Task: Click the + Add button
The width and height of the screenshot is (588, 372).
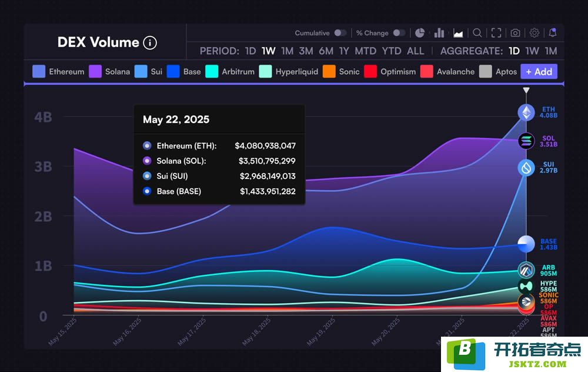Action: [x=539, y=71]
